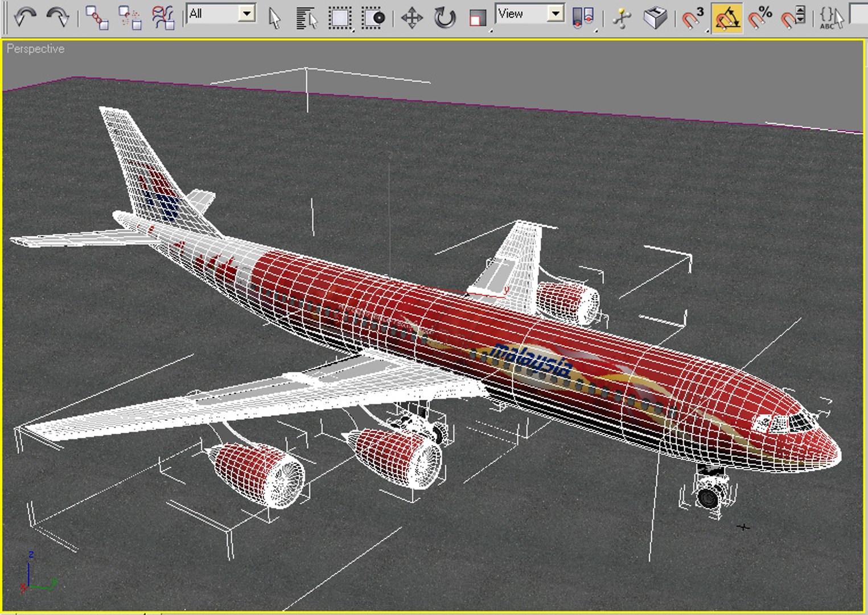Image resolution: width=868 pixels, height=615 pixels.
Task: Click the Undo arrow icon
Action: coord(25,18)
